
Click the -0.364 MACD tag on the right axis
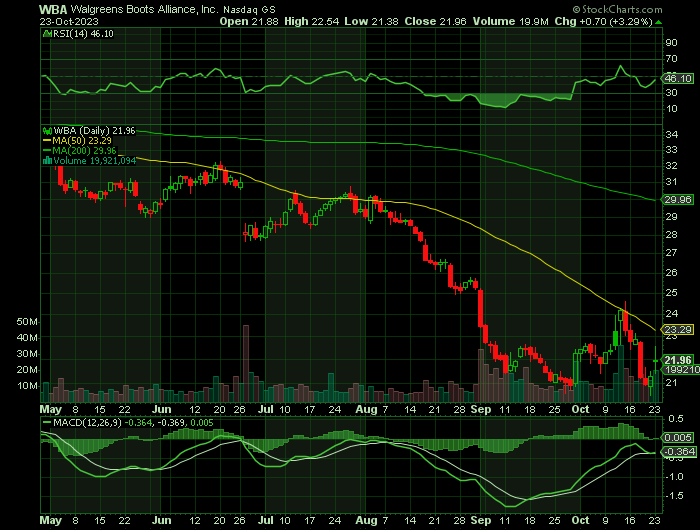(x=679, y=452)
